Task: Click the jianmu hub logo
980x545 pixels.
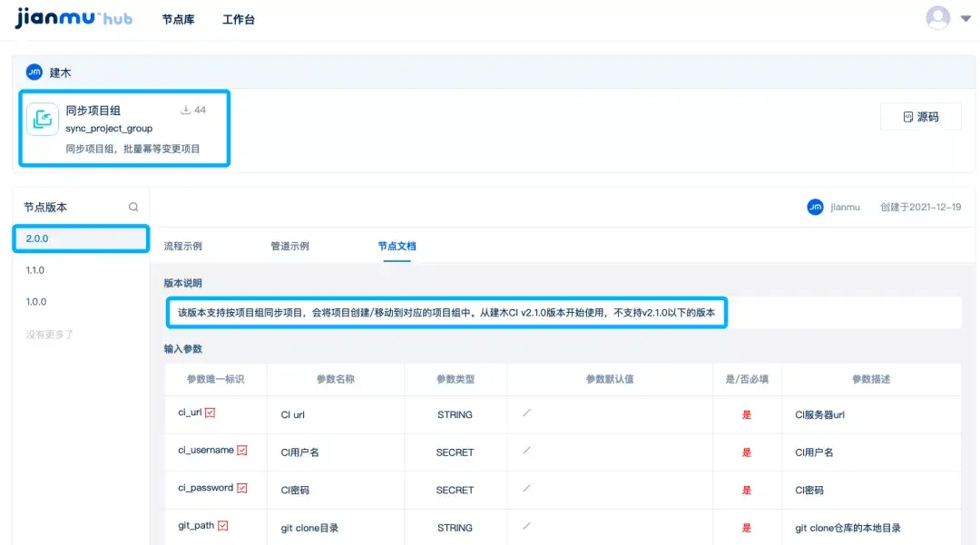Action: (73, 17)
